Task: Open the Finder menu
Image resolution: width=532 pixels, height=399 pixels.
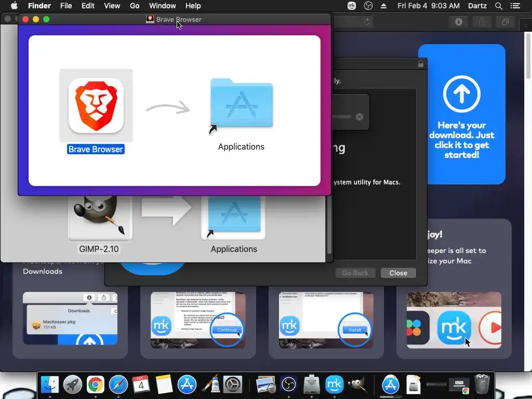Action: (x=39, y=6)
